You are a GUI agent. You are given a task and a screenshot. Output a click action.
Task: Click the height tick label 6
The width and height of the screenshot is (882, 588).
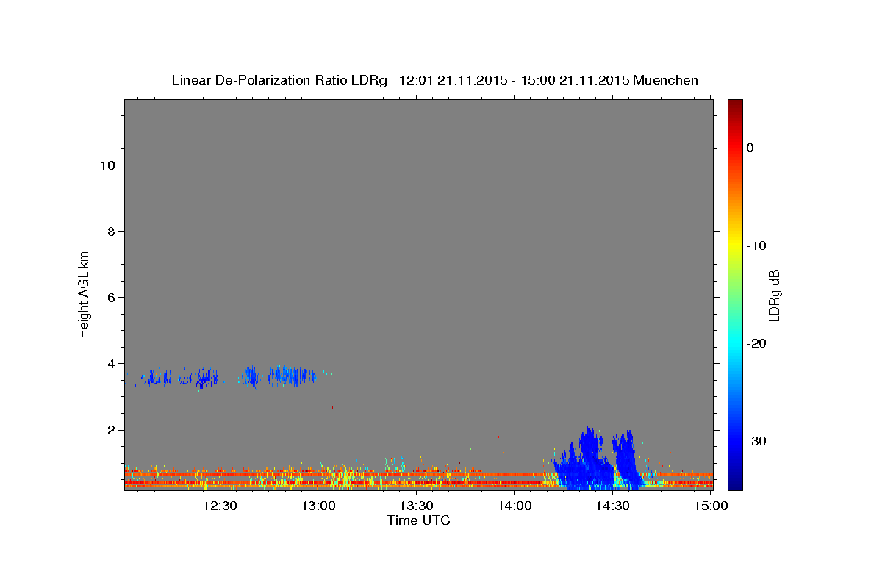click(x=110, y=298)
